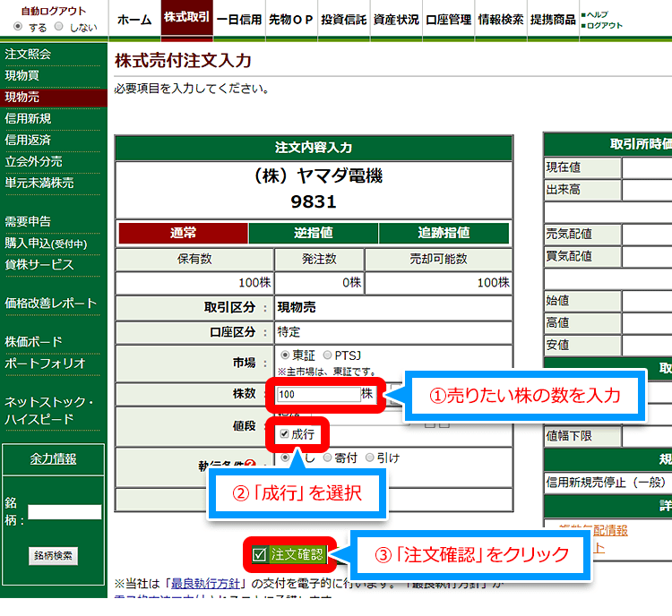Open 注文照会 in the sidebar
672x616 pixels.
pyautogui.click(x=28, y=55)
